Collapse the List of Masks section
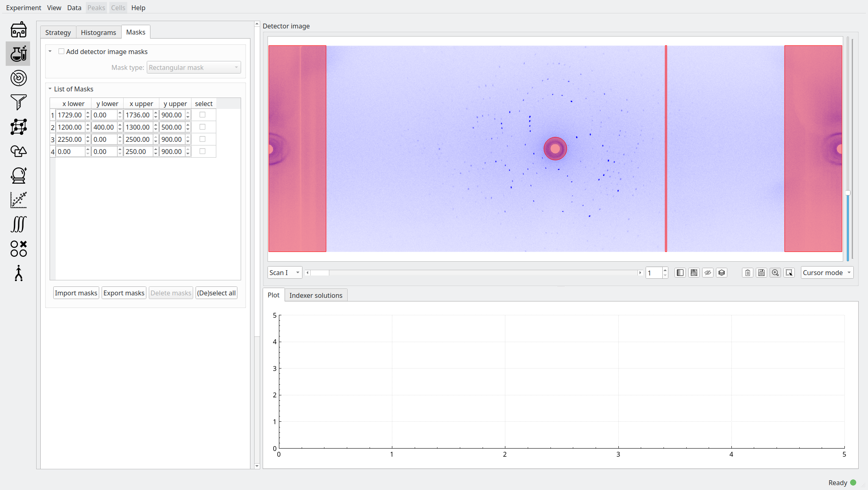Image resolution: width=868 pixels, height=490 pixels. [50, 89]
